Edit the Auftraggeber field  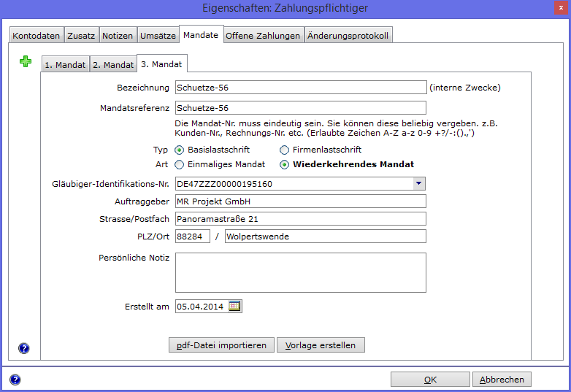tap(301, 201)
